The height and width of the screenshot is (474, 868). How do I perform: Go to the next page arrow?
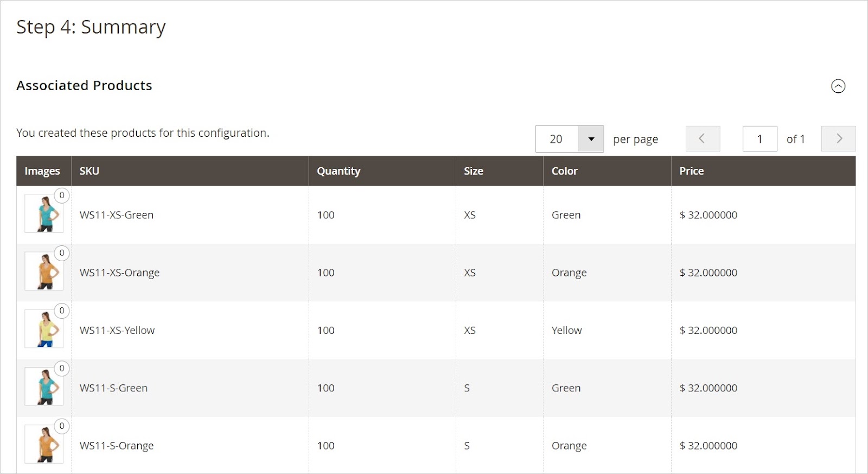click(x=838, y=139)
